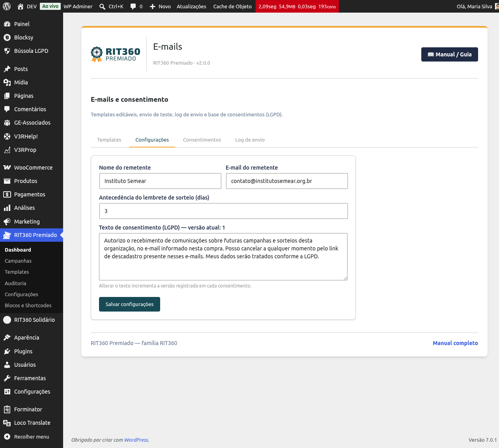Open the V3RHelp! lifebuoy icon

(x=7, y=136)
